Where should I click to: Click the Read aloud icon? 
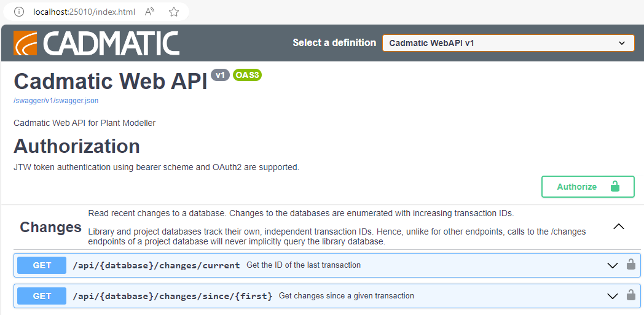point(150,12)
